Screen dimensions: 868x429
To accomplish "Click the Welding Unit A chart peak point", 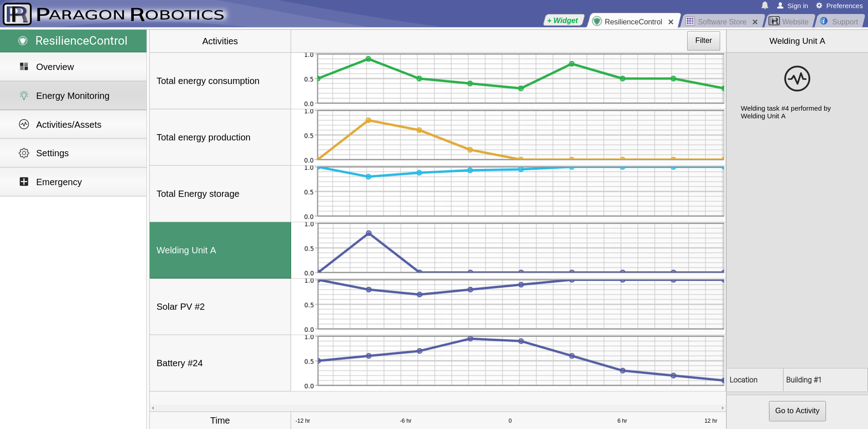I will [369, 233].
